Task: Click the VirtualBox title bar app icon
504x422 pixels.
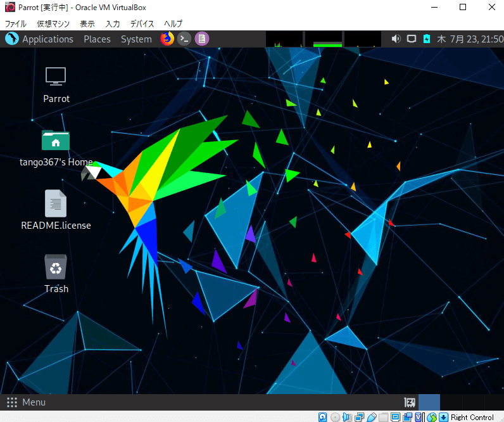Action: tap(10, 7)
